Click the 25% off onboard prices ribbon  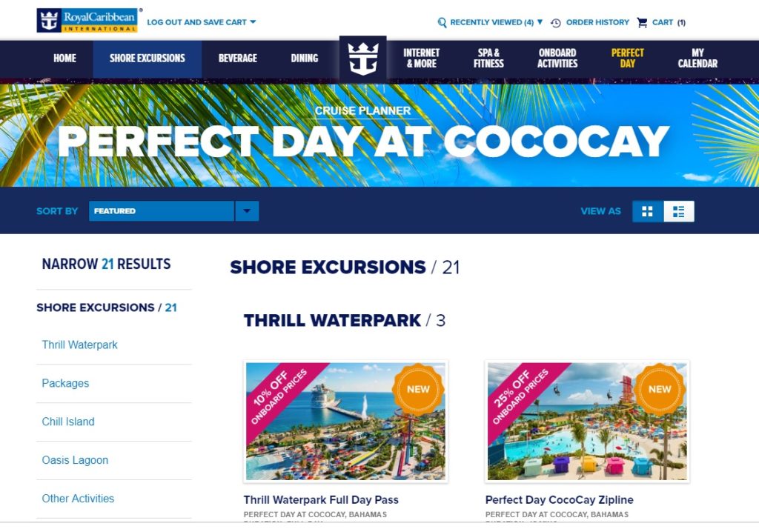pos(521,395)
